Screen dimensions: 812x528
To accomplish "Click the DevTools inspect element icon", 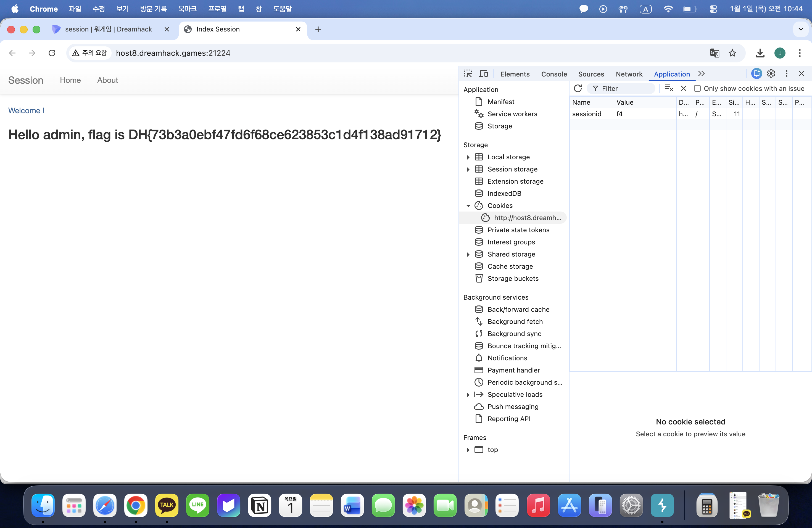I will (468, 74).
